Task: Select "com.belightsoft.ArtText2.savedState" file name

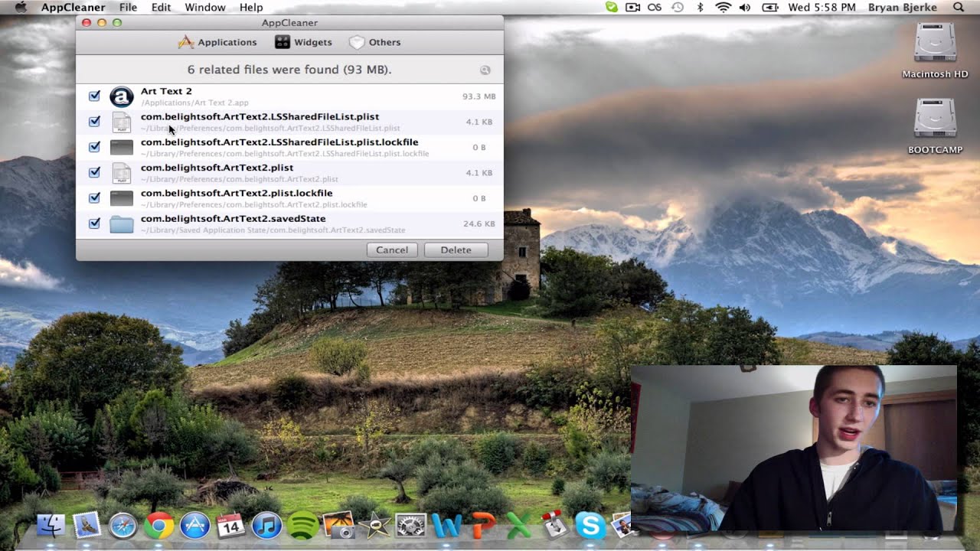Action: [x=233, y=218]
